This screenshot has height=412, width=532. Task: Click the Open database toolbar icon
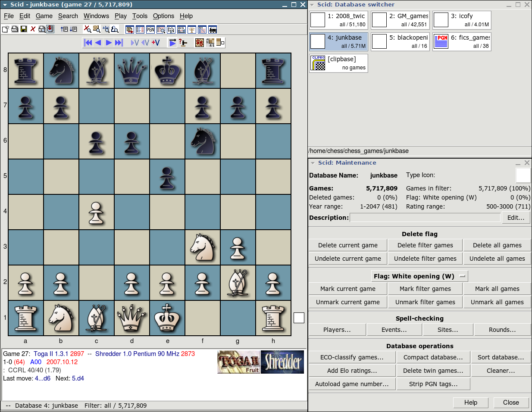[15, 29]
